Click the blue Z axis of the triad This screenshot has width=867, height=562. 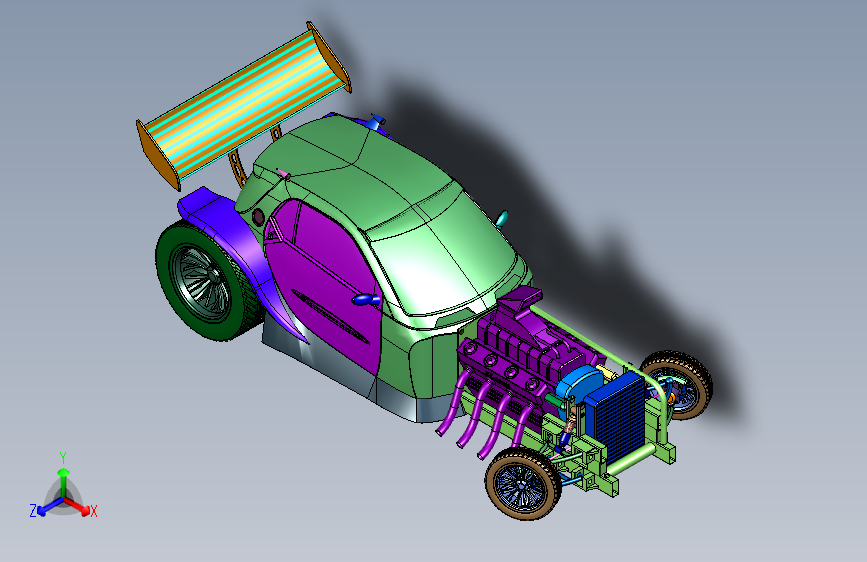[49, 507]
